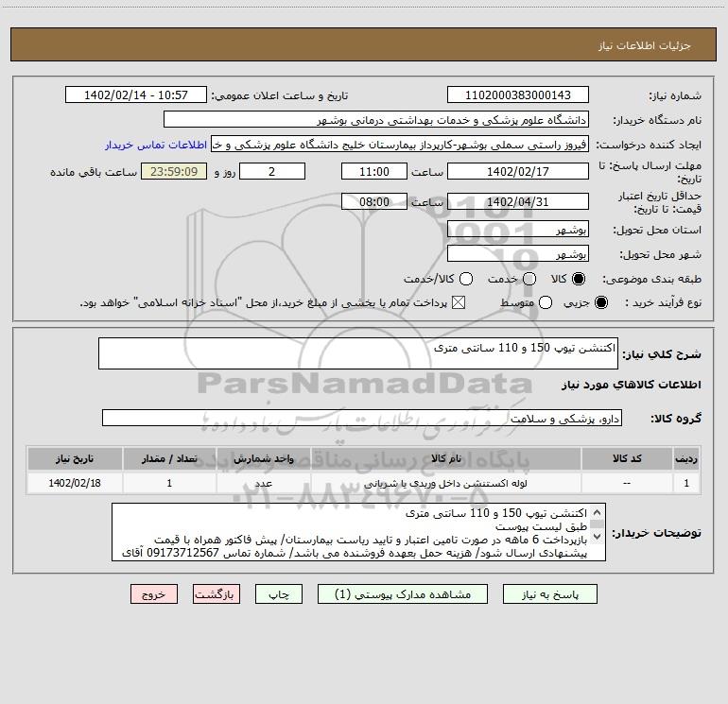Click the تاریخ نیاز column header
728x704 pixels.
(75, 459)
